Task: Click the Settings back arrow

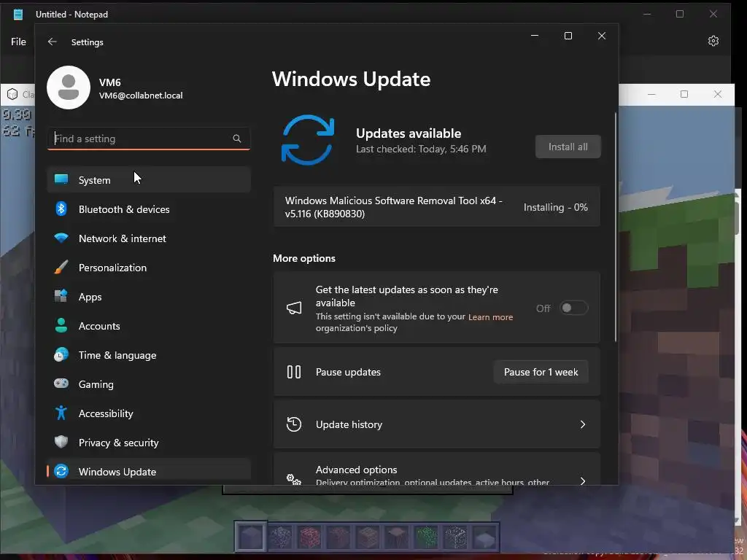Action: pos(53,42)
